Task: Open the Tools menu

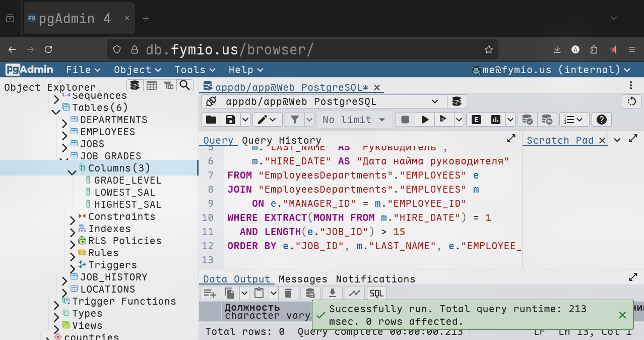Action: 195,70
